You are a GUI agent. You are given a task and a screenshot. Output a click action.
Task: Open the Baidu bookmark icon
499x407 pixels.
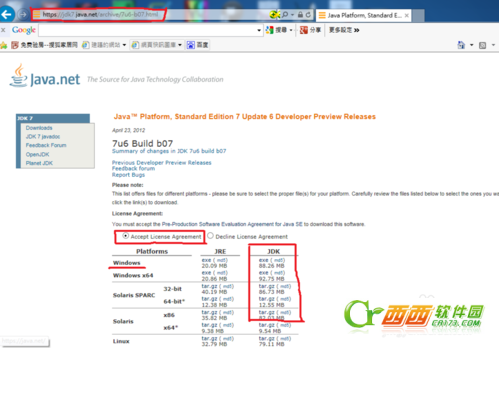[191, 45]
